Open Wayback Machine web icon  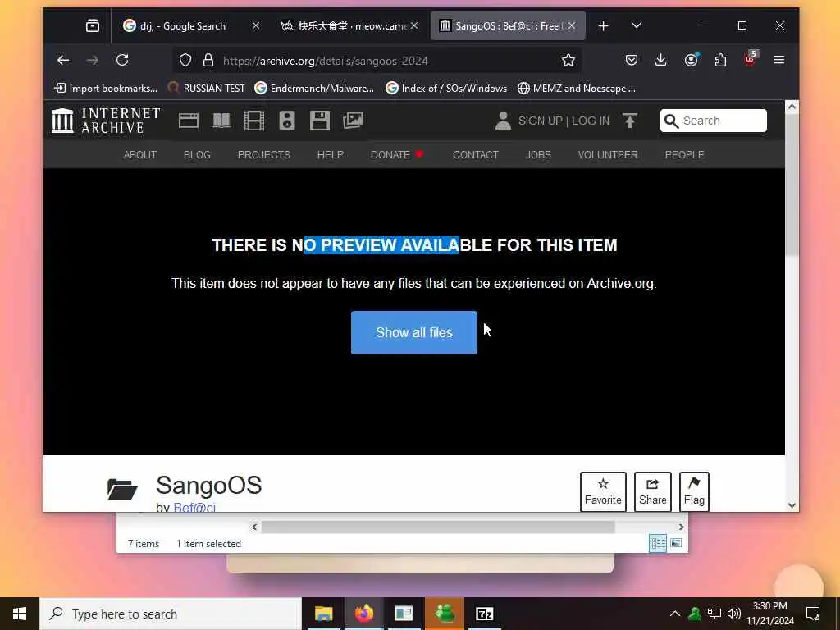point(189,121)
